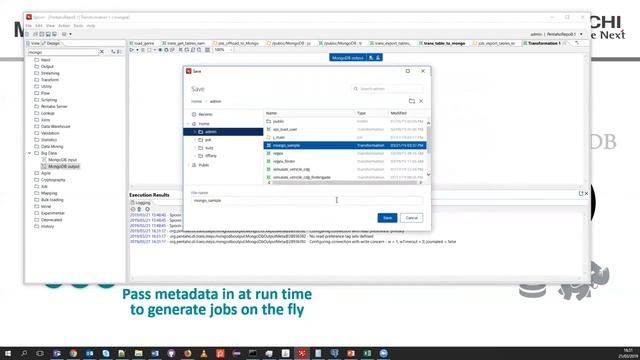This screenshot has height=360, width=640.
Task: Open the Action menu in Spoon
Action: 64,26
